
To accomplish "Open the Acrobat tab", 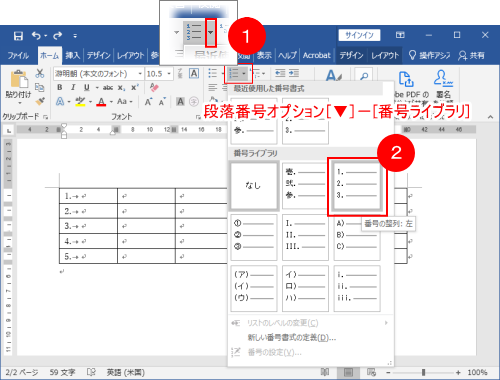I will pyautogui.click(x=316, y=55).
